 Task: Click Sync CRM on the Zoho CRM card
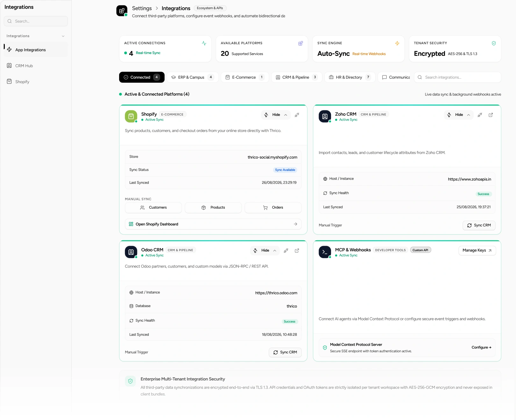(x=479, y=225)
